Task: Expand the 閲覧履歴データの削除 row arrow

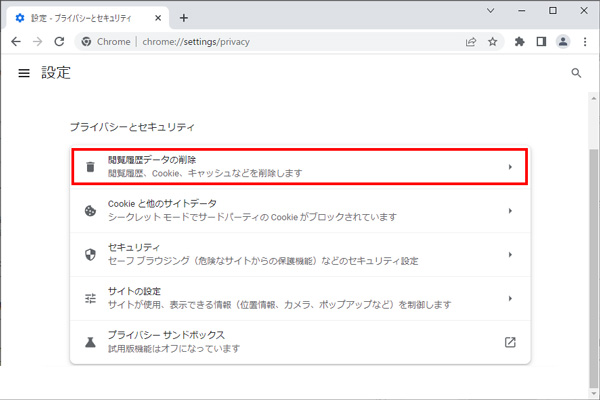Action: coord(510,167)
